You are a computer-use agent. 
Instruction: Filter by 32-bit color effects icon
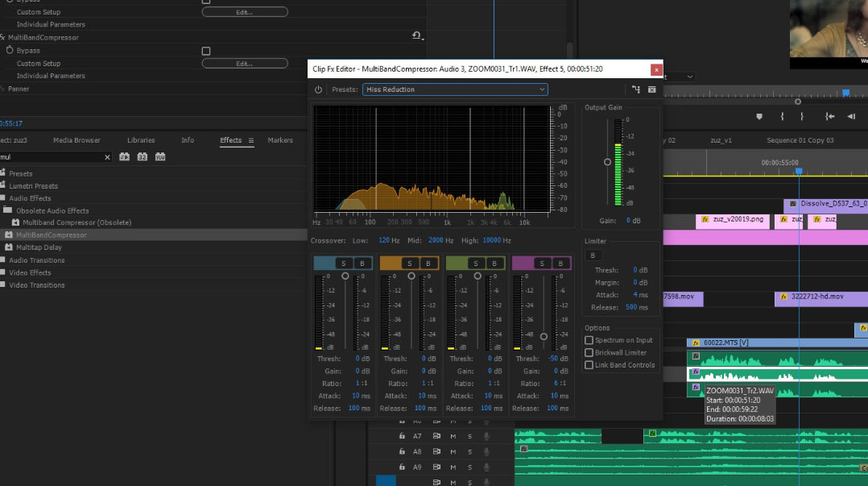coord(143,157)
